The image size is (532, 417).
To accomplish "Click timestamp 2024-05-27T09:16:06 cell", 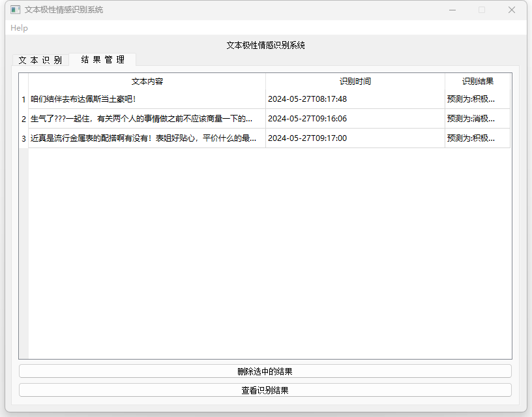I will [355, 119].
